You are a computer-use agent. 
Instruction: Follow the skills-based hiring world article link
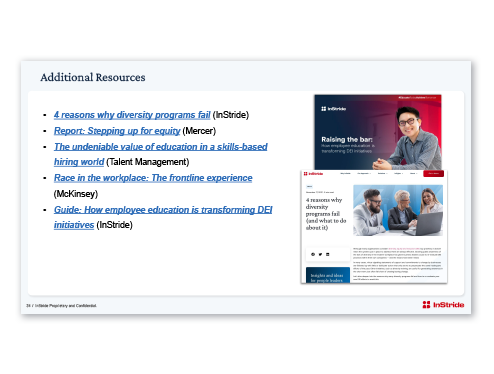coord(161,154)
